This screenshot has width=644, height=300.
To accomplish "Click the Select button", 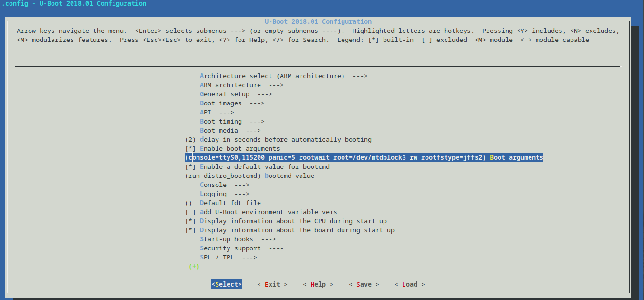I will coord(227,284).
